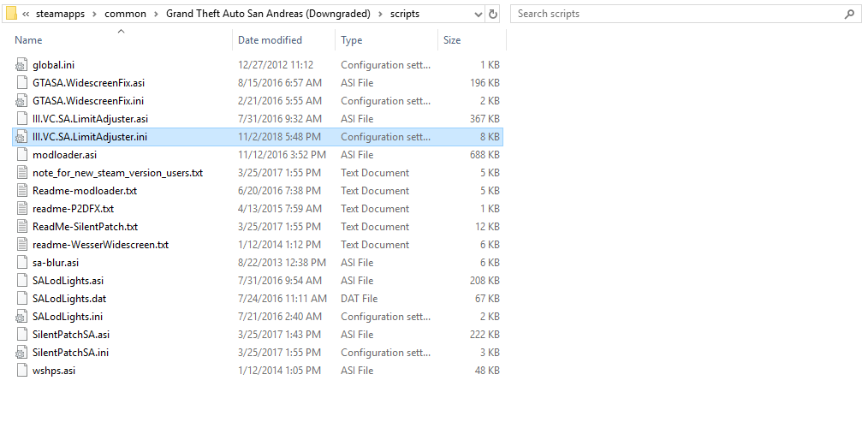
Task: Click the III.VC.SA.LimitAdjuster.ini gear icon
Action: pos(21,137)
